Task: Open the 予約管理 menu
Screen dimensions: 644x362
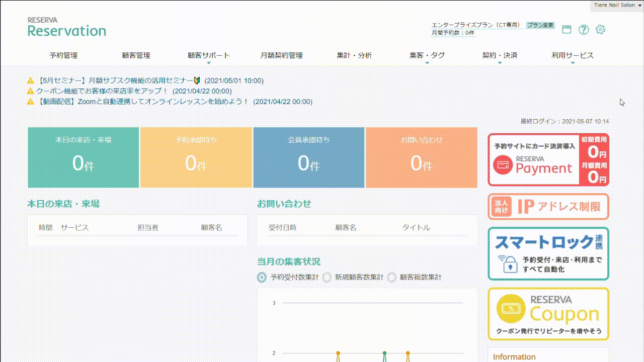Action: click(63, 55)
